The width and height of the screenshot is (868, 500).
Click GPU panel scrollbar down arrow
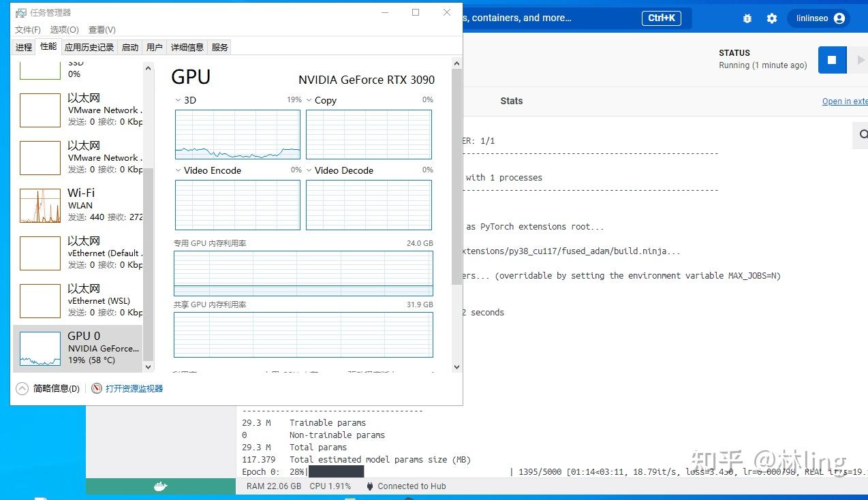coord(456,366)
